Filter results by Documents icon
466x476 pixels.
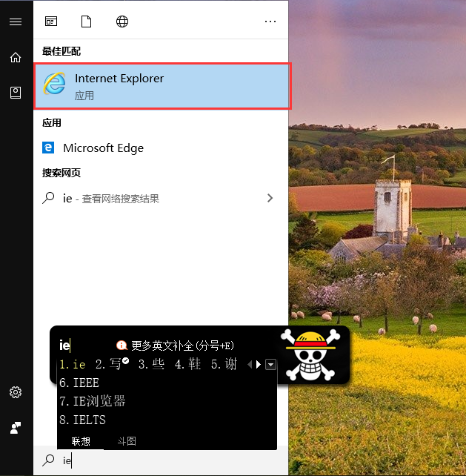(86, 22)
